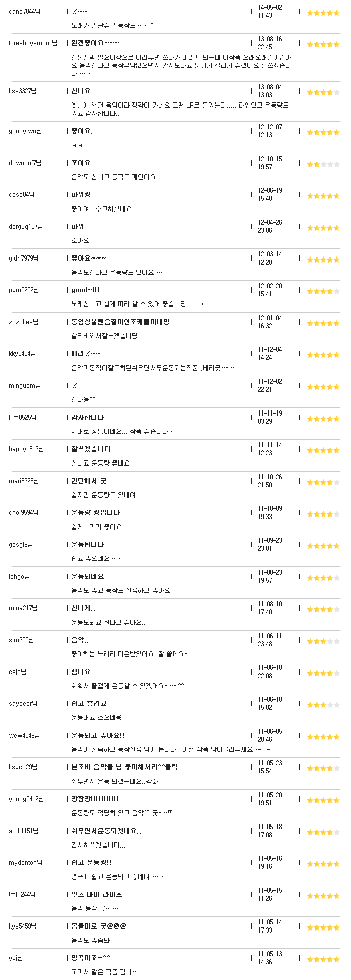This screenshot has width=351, height=980.
Task: Open the review titled 파워짱
Action: (x=81, y=194)
